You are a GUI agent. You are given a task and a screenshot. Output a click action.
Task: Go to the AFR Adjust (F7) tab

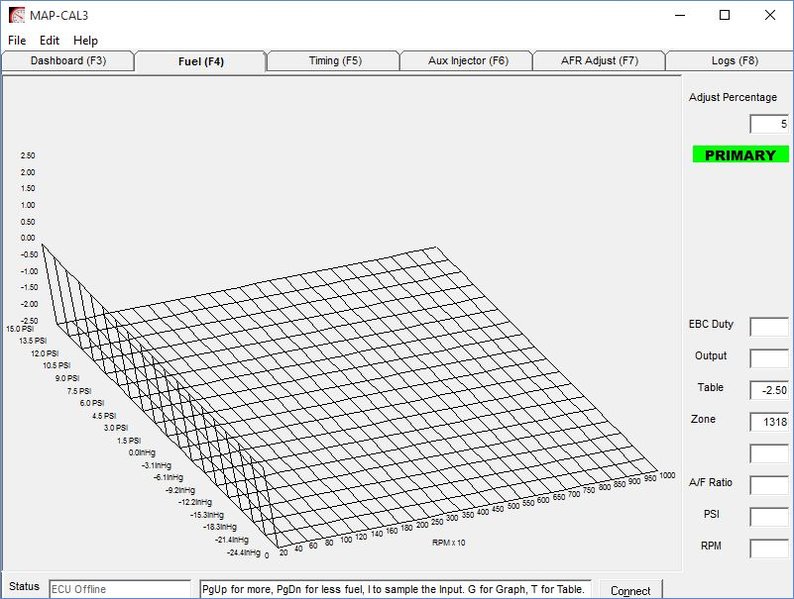coord(599,61)
